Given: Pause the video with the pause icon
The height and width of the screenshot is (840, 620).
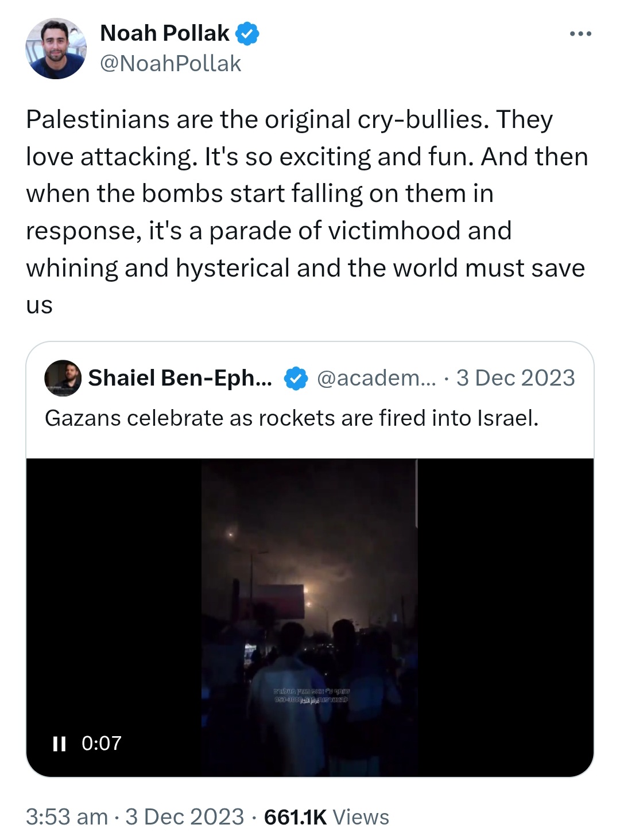Looking at the screenshot, I should (x=59, y=744).
